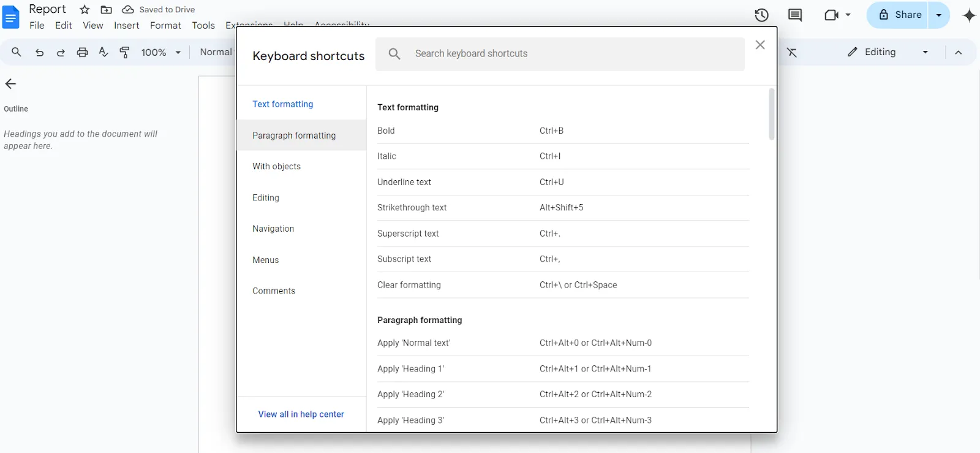This screenshot has height=453, width=980.
Task: Click Apply 'Heading 1' row
Action: (563, 369)
